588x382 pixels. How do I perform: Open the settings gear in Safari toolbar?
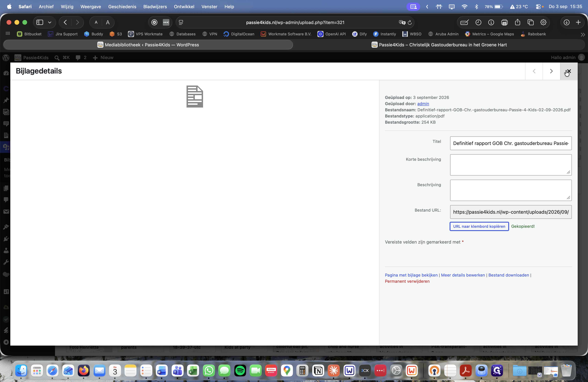point(543,23)
